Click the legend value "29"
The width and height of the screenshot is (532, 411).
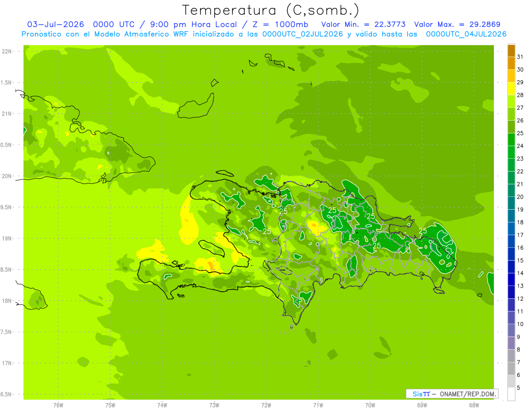click(520, 82)
